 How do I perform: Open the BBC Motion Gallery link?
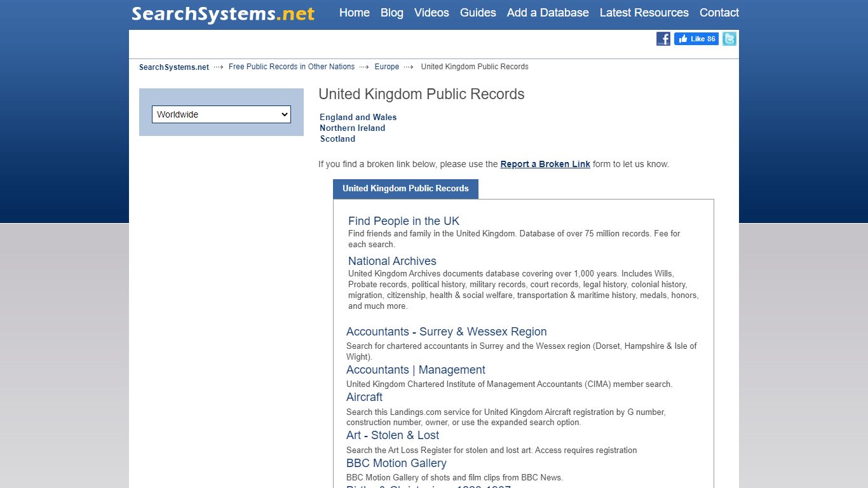(x=397, y=463)
